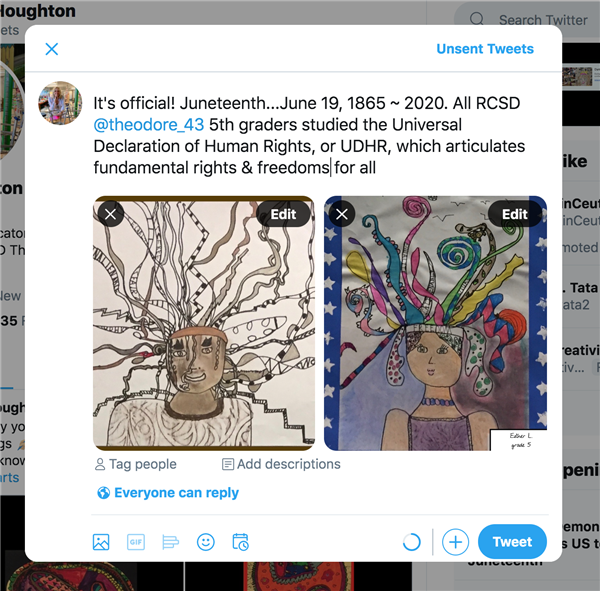The image size is (600, 591).
Task: Open the GIF picker
Action: click(x=136, y=542)
